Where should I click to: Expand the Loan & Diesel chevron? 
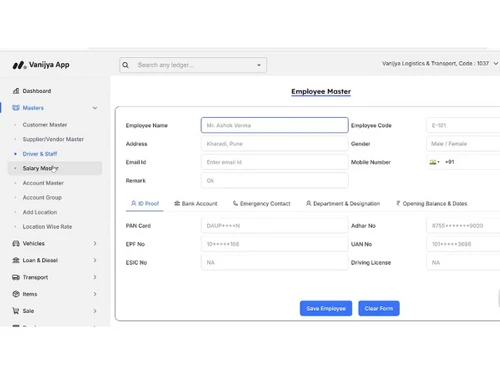tap(95, 260)
